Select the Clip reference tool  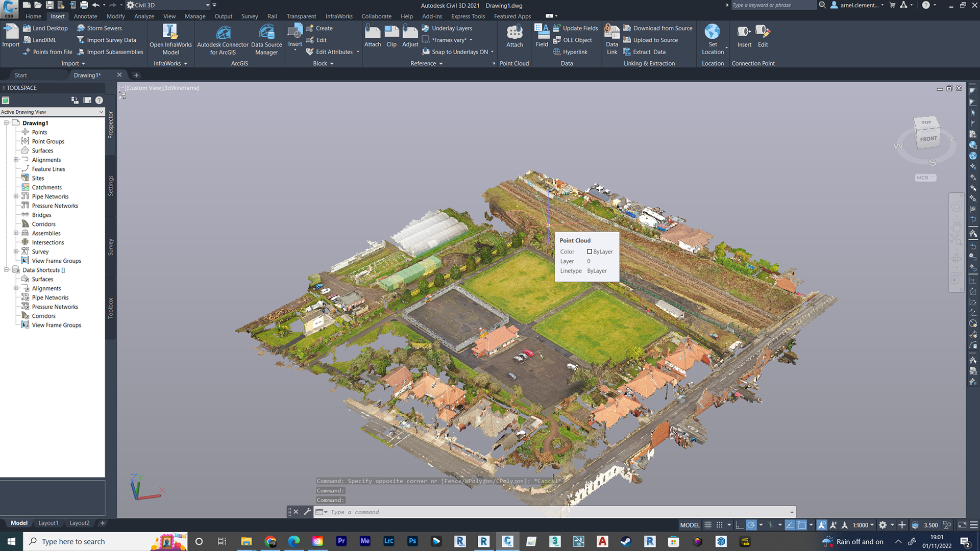pyautogui.click(x=391, y=36)
